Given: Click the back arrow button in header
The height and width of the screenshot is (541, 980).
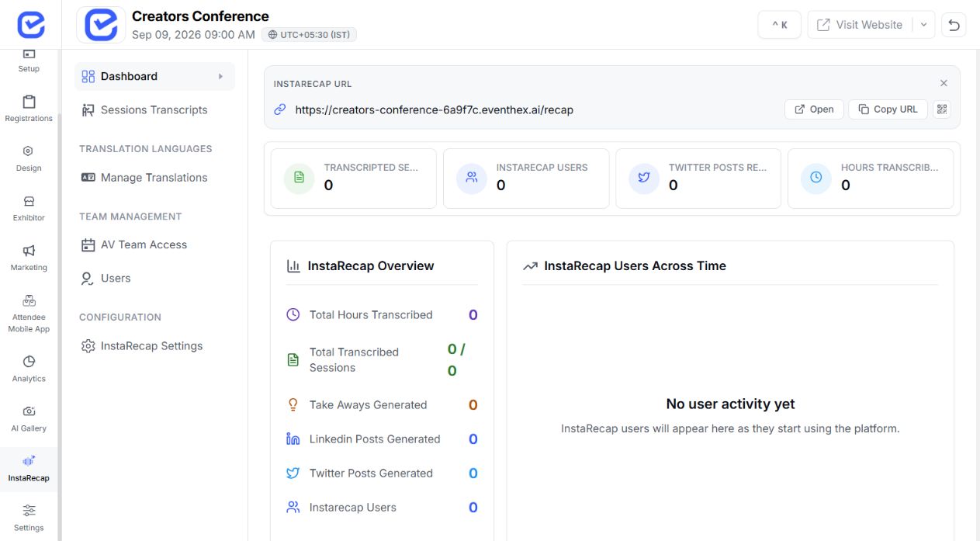Looking at the screenshot, I should click(954, 25).
